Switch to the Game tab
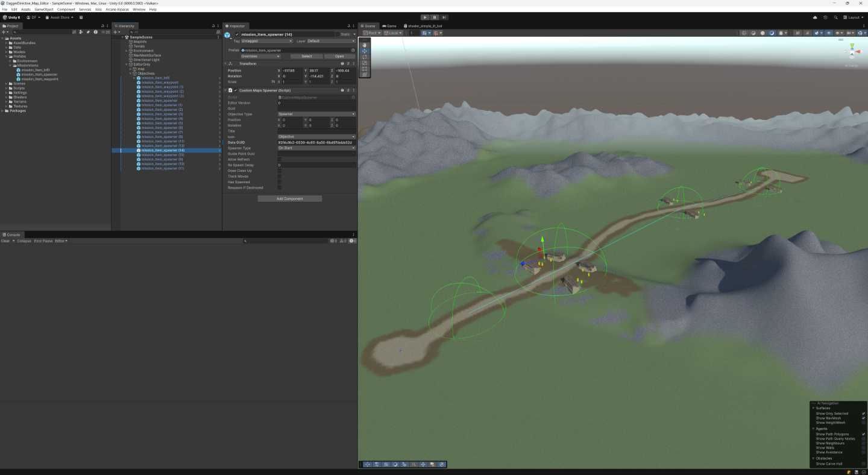Screen dimensions: 868x475 (x=389, y=26)
